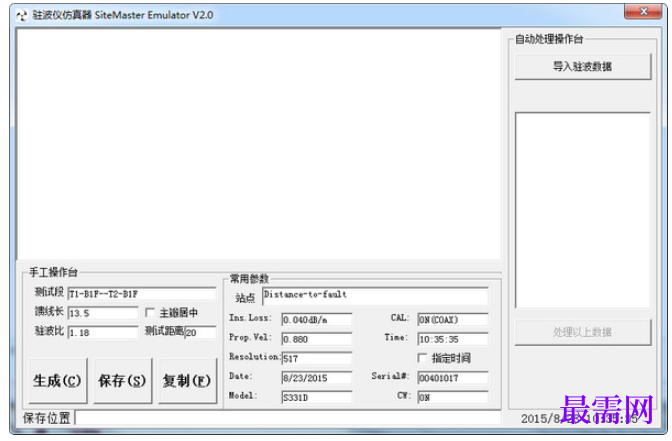Click the application icon in title bar
Image resolution: width=672 pixels, height=441 pixels.
(21, 15)
